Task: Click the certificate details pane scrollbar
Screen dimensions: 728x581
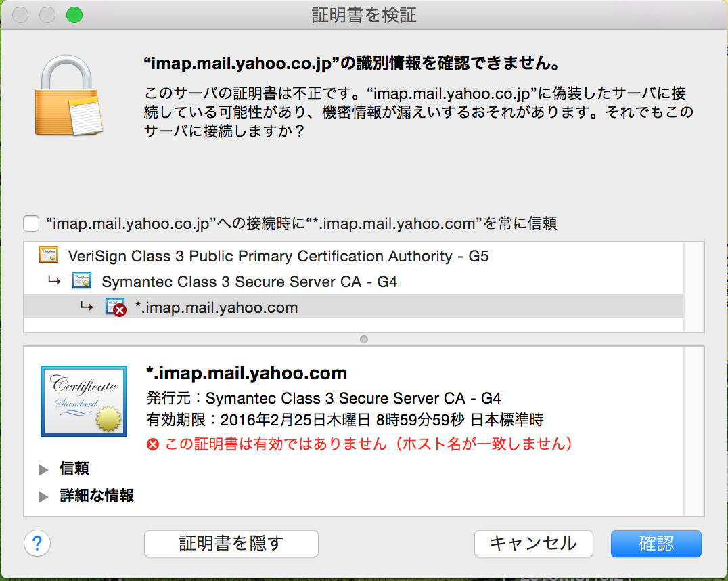Action: pyautogui.click(x=693, y=431)
